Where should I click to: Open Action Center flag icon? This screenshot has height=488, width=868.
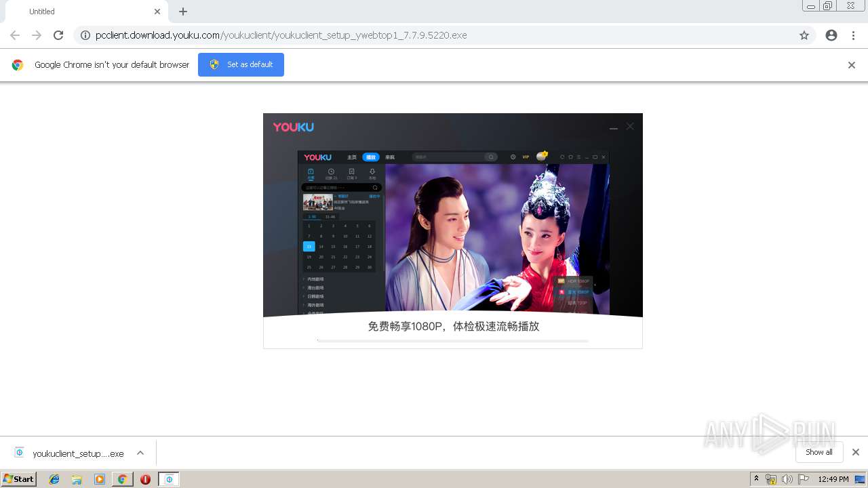coord(804,479)
